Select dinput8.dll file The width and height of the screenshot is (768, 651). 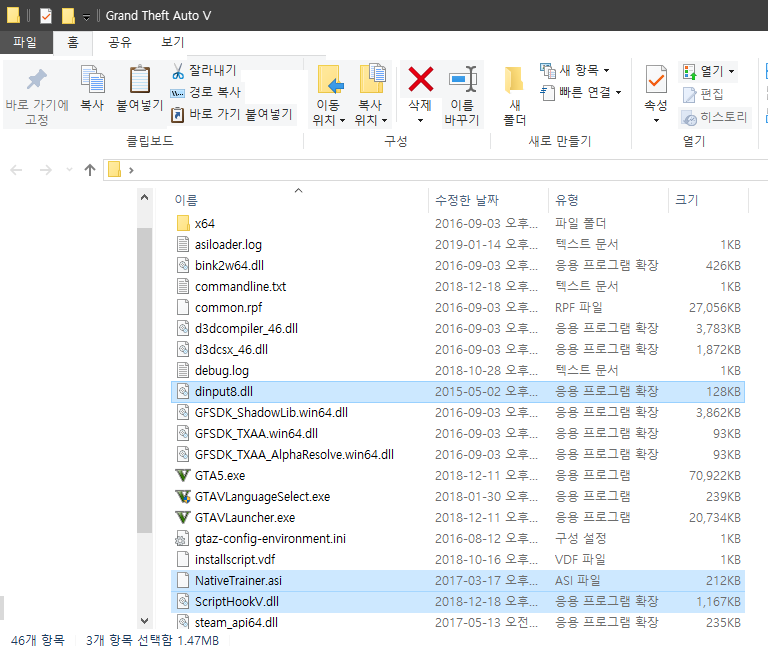click(457, 392)
